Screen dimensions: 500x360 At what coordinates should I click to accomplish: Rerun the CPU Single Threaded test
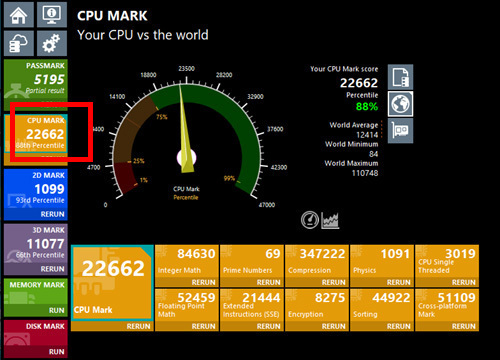click(463, 283)
